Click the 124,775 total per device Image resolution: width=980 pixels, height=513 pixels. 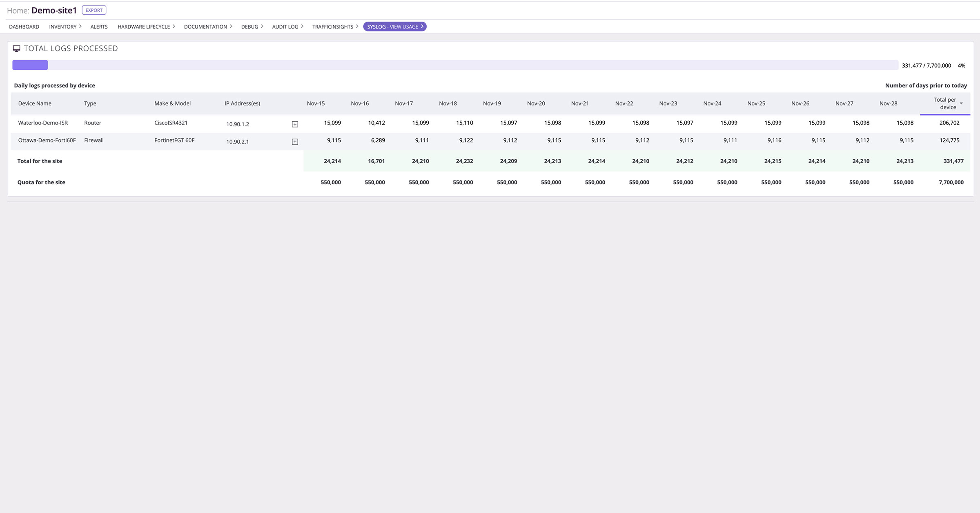point(949,140)
